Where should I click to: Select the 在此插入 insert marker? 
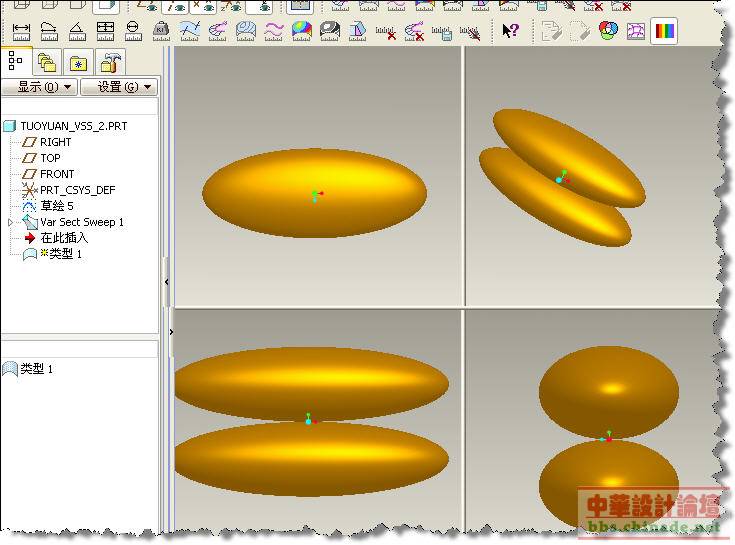64,238
